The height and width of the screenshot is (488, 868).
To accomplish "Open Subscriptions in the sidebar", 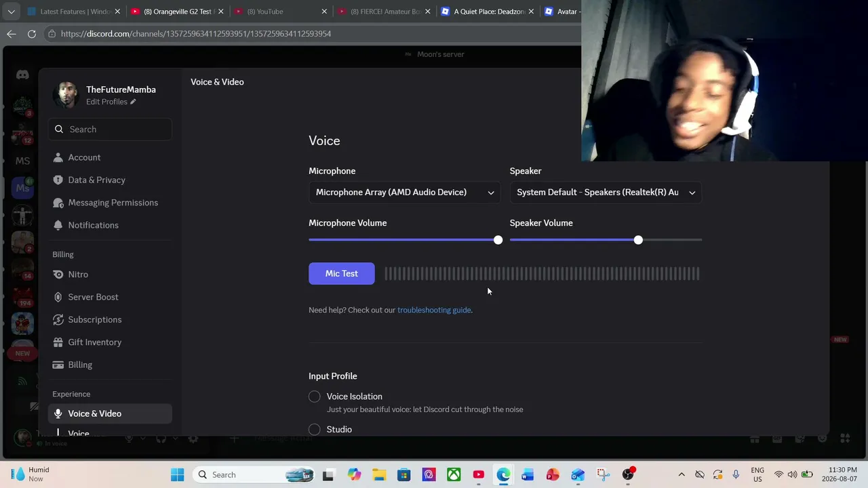I will coord(110,319).
